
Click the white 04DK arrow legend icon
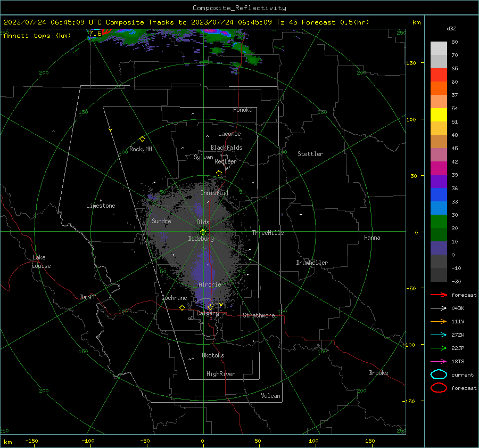tap(439, 308)
